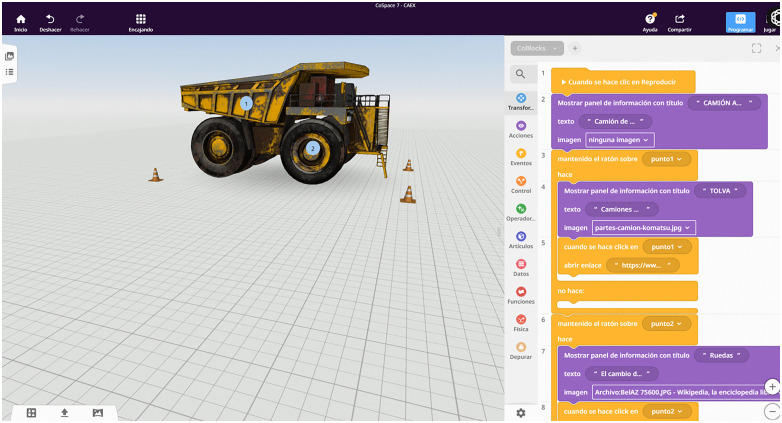Toggle the Programar code panel
The image size is (782, 423).
[740, 23]
